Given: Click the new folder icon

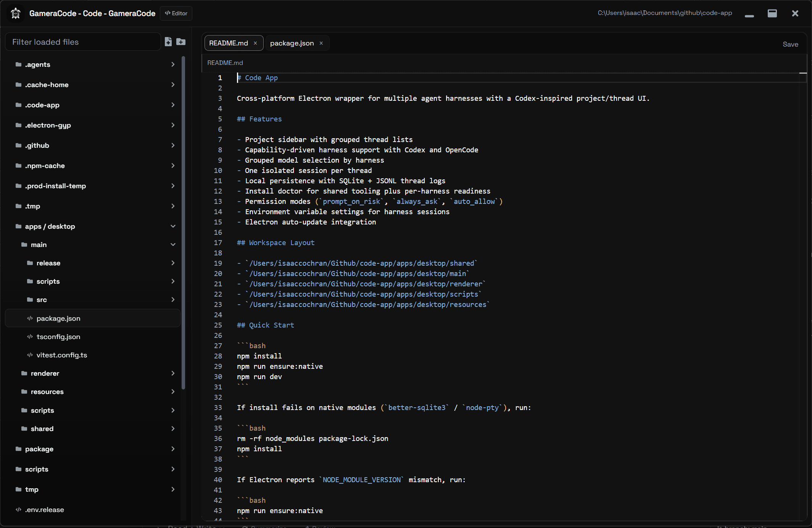Looking at the screenshot, I should [181, 42].
